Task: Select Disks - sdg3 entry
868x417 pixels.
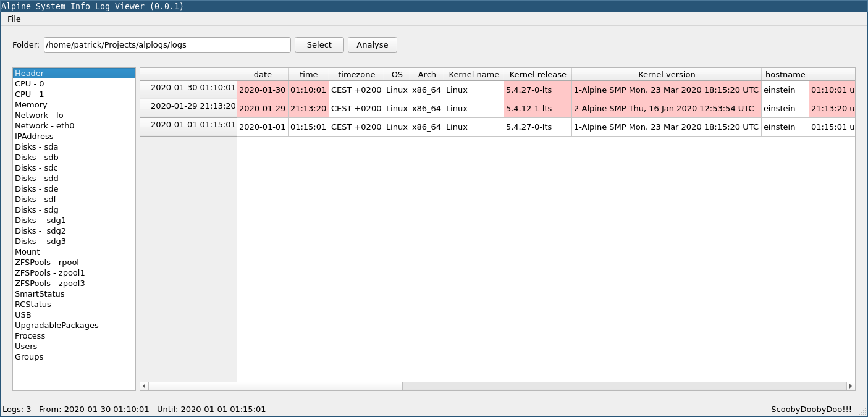Action: click(x=74, y=242)
